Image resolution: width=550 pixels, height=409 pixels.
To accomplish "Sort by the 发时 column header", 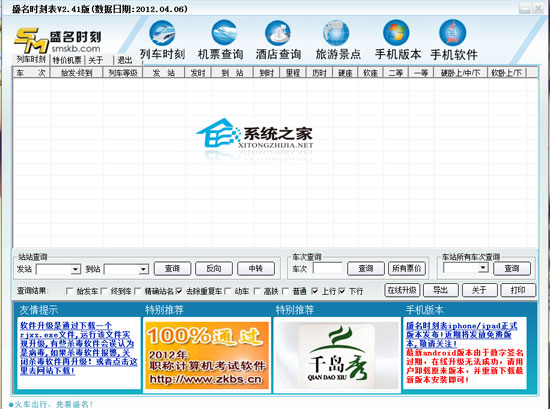I will (x=198, y=73).
